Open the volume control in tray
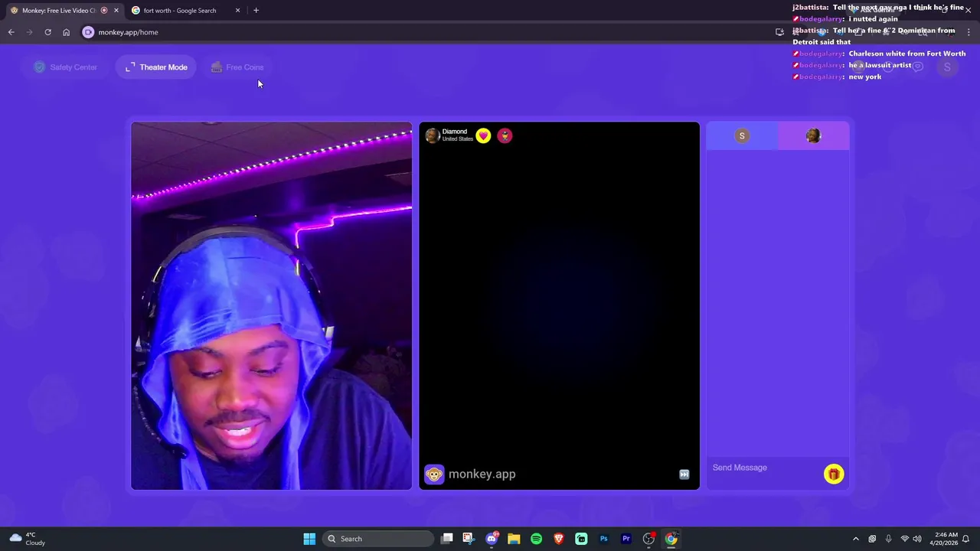 (917, 539)
